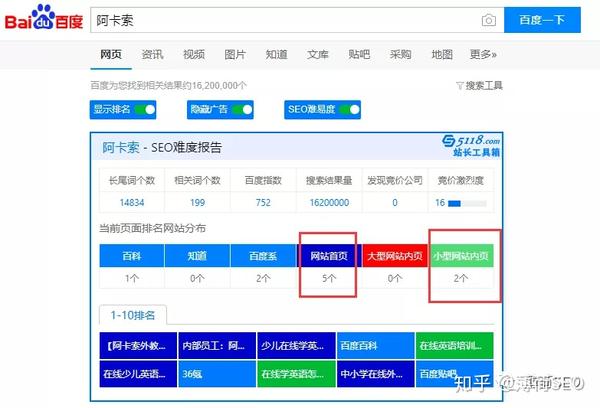This screenshot has height=408, width=600.
Task: Click the 知道 distribution header
Action: pos(197,256)
